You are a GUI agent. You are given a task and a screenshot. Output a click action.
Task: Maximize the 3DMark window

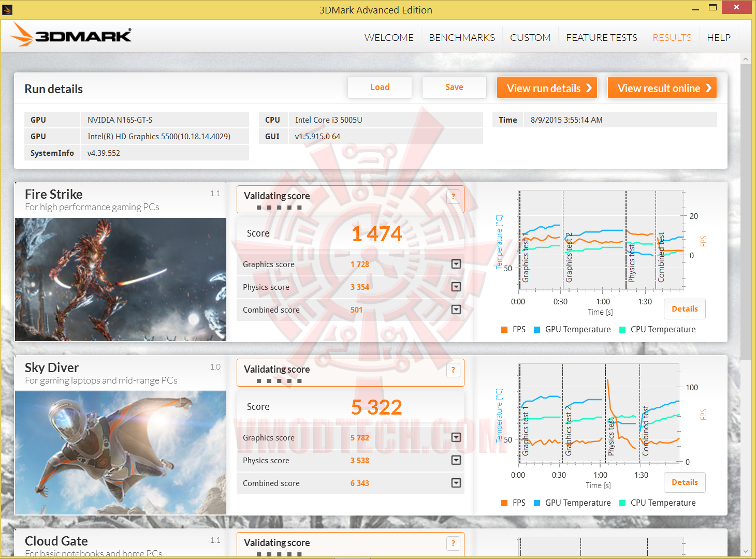point(713,8)
